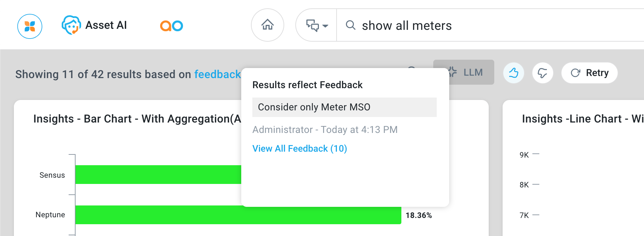The height and width of the screenshot is (236, 644).
Task: Click the green Sensus bar
Action: coord(158,175)
